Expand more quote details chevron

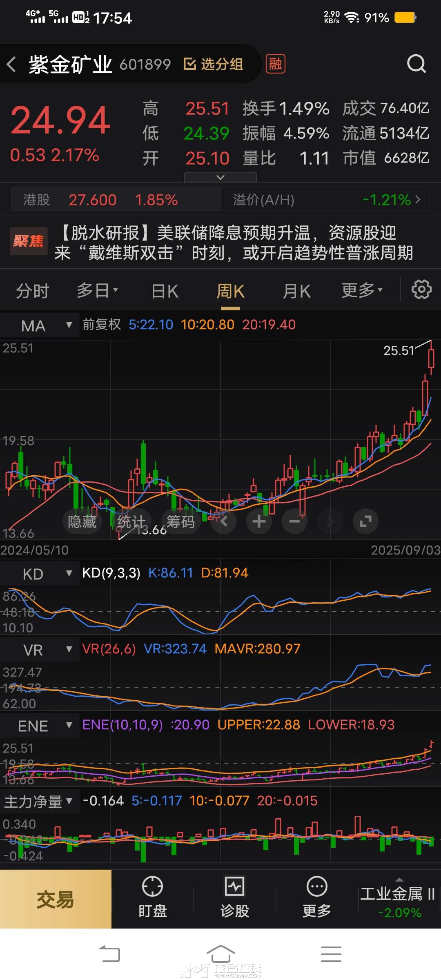[x=220, y=177]
